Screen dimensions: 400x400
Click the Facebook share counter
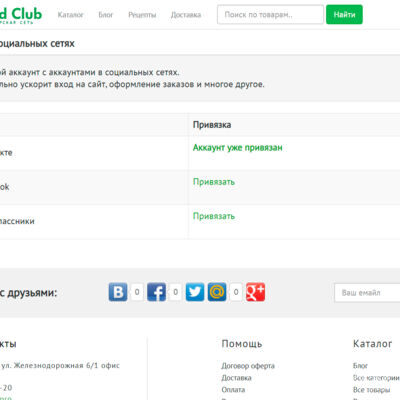[x=175, y=292]
